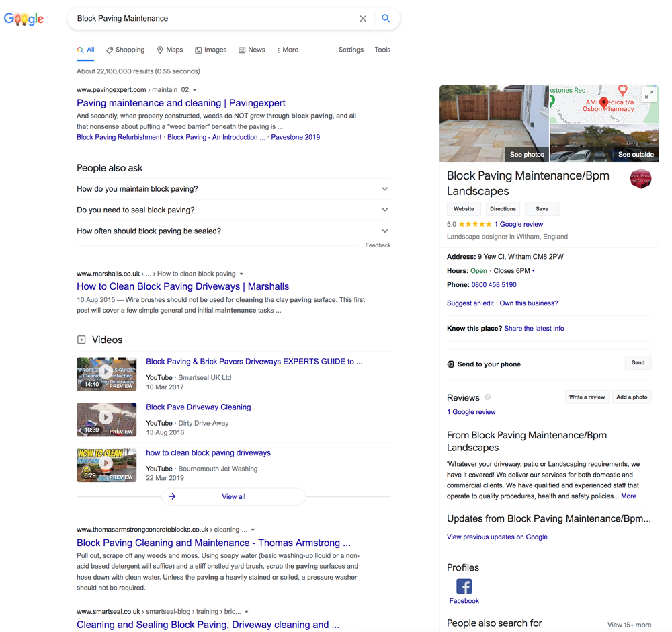672x632 pixels.
Task: Click Write a review button
Action: (587, 397)
